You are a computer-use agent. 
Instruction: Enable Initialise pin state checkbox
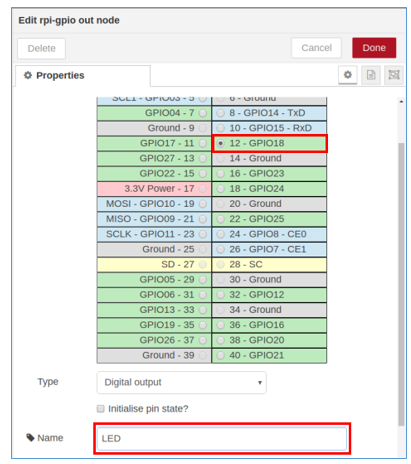point(100,409)
